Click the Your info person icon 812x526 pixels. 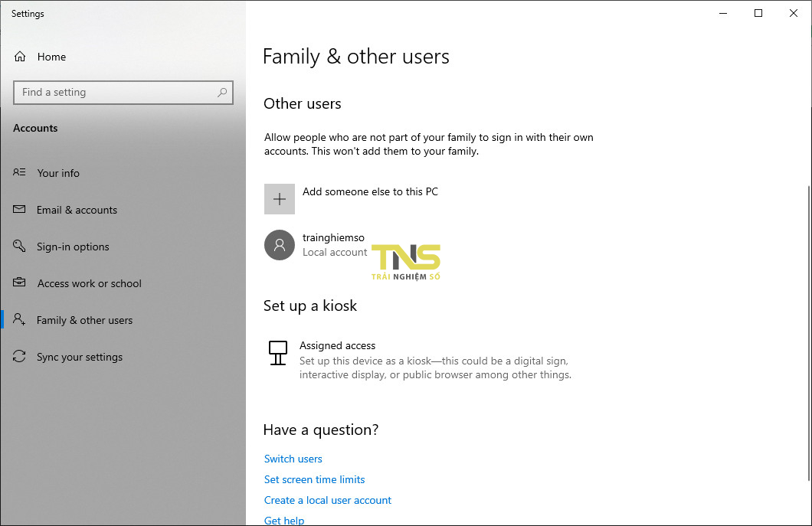20,173
